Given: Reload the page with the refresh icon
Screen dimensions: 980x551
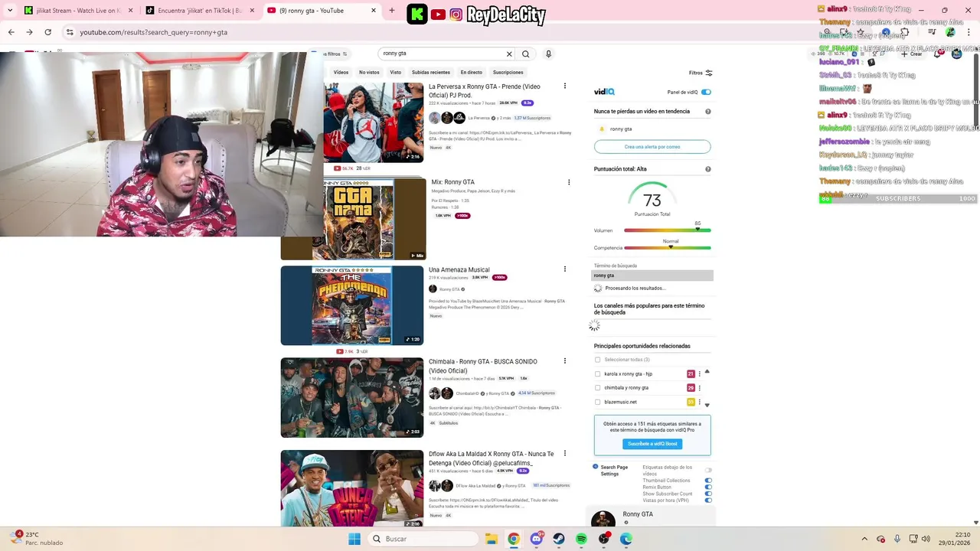Looking at the screenshot, I should coord(47,32).
